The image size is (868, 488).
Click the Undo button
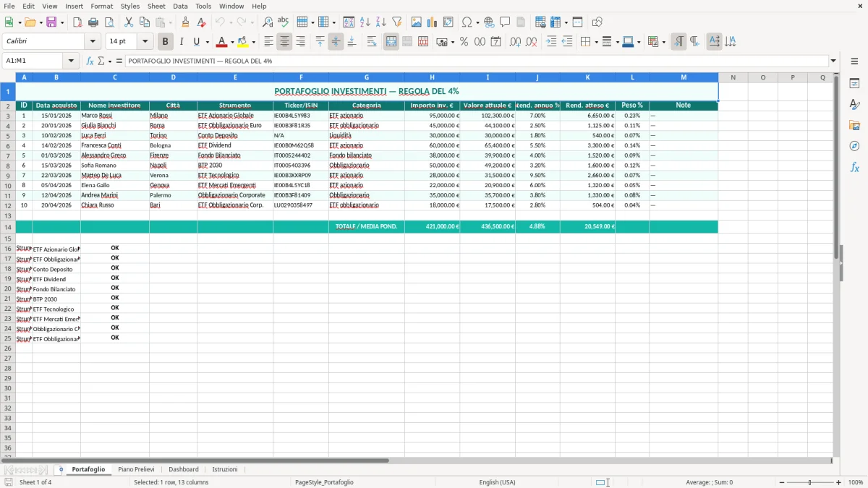221,22
